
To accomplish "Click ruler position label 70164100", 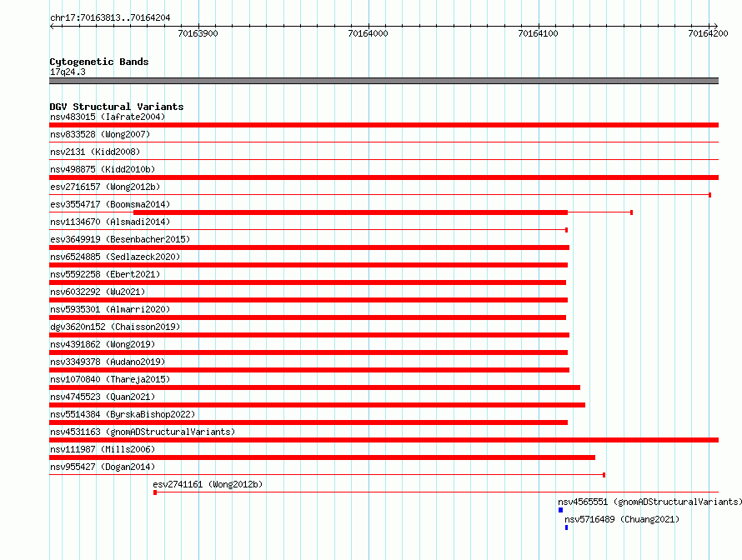I will pyautogui.click(x=538, y=33).
